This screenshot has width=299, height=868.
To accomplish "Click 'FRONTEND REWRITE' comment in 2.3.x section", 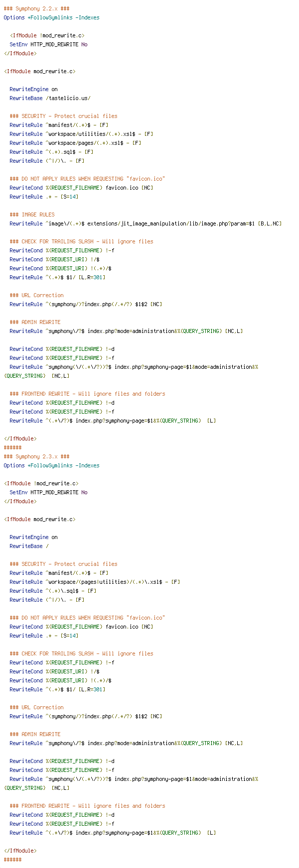I will [x=87, y=806].
